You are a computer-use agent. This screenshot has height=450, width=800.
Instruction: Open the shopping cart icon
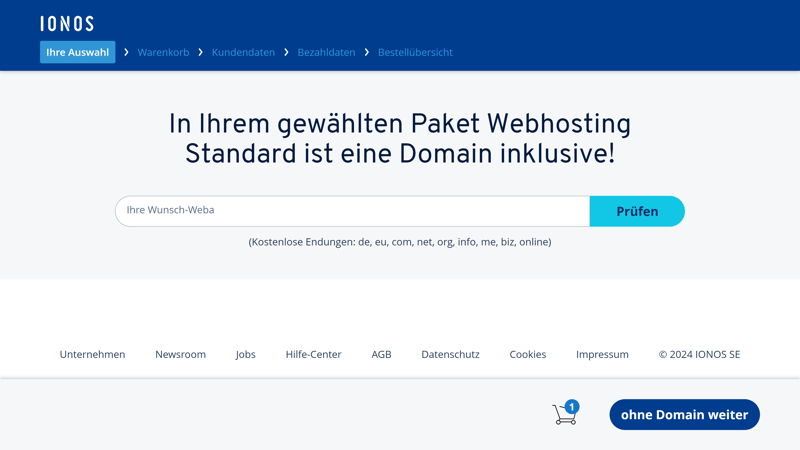[x=564, y=415]
